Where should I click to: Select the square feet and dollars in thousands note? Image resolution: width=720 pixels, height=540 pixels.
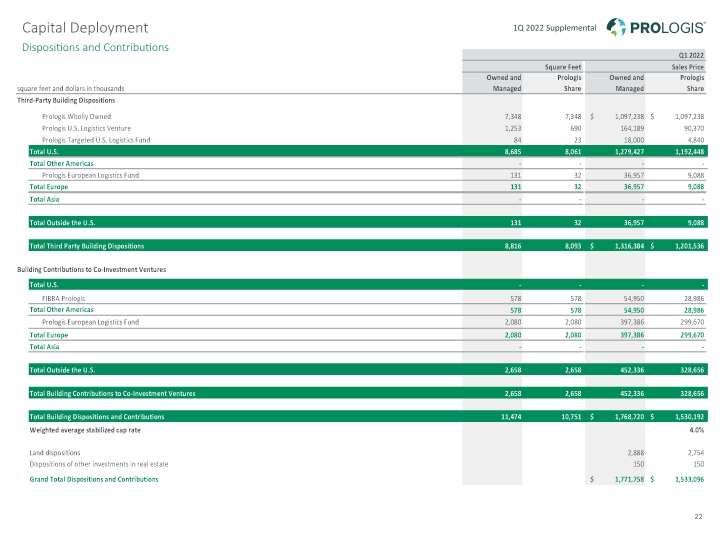pyautogui.click(x=71, y=88)
